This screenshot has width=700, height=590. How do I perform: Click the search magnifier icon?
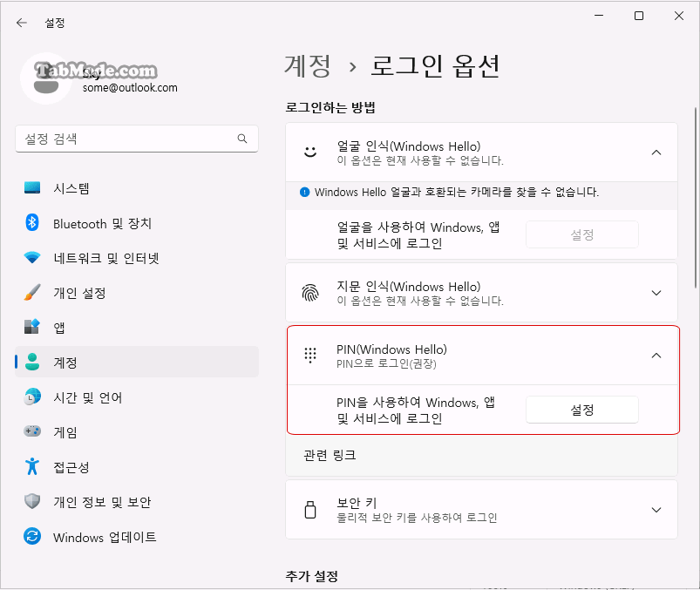(242, 139)
